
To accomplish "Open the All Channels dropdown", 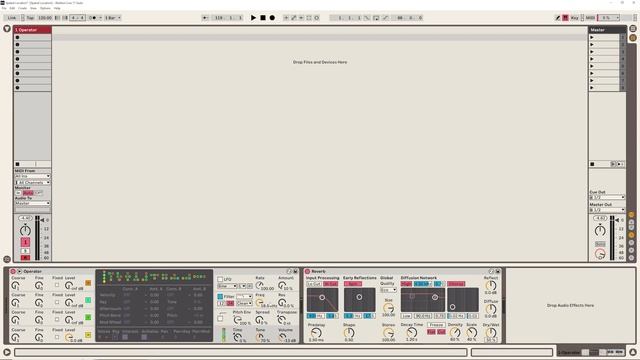I will point(33,182).
